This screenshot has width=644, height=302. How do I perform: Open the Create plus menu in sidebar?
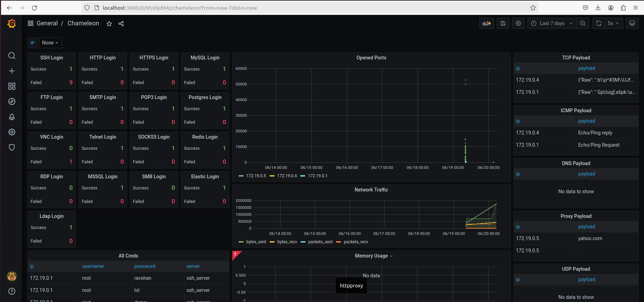tap(11, 71)
